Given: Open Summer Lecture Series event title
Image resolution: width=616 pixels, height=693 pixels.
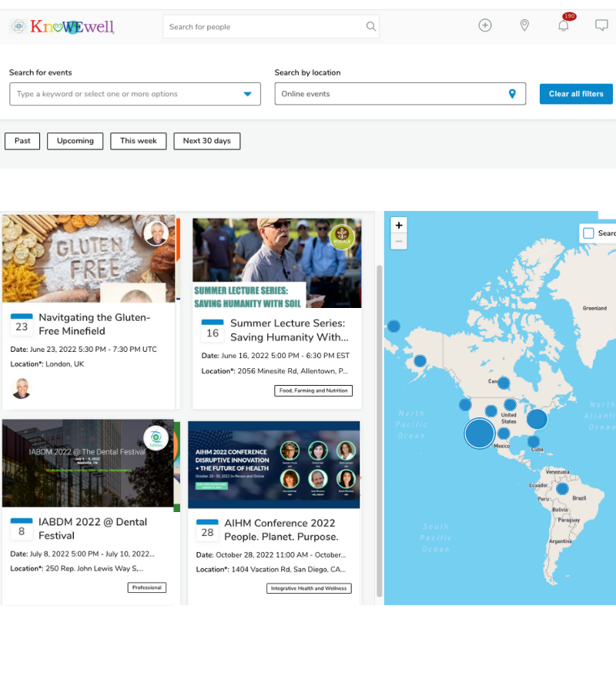Looking at the screenshot, I should (x=290, y=330).
